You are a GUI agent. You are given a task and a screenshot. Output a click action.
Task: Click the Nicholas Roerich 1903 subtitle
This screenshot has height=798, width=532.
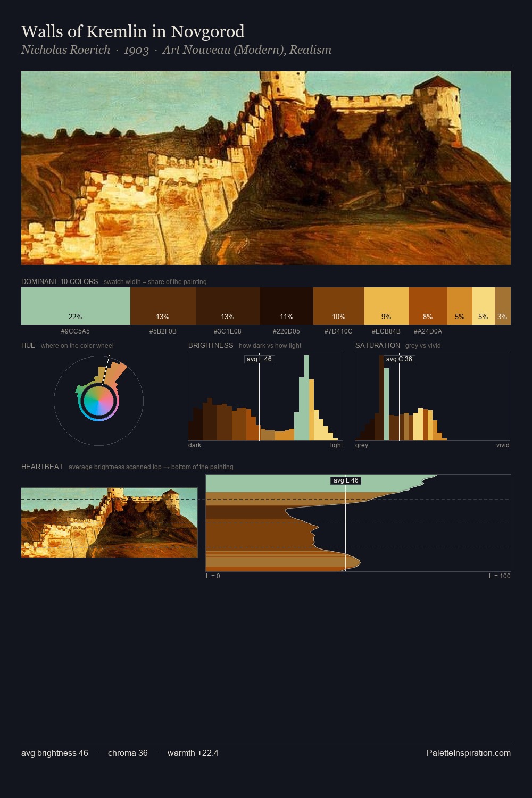coord(176,50)
